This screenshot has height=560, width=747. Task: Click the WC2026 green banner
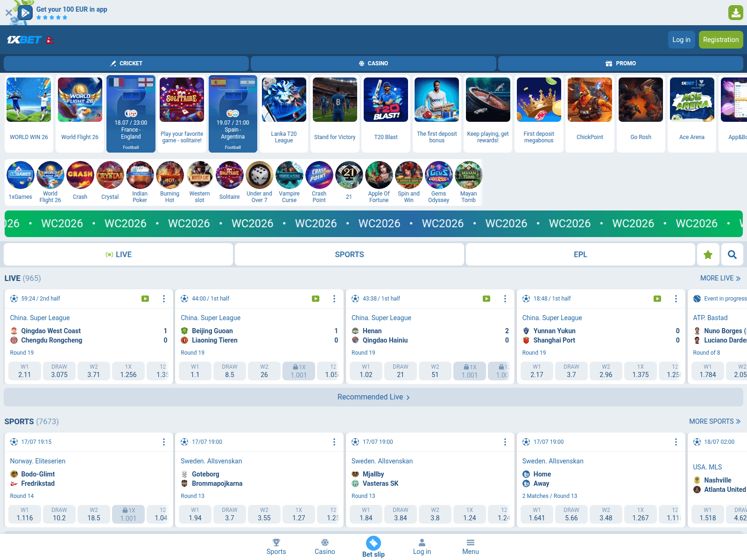click(x=373, y=224)
